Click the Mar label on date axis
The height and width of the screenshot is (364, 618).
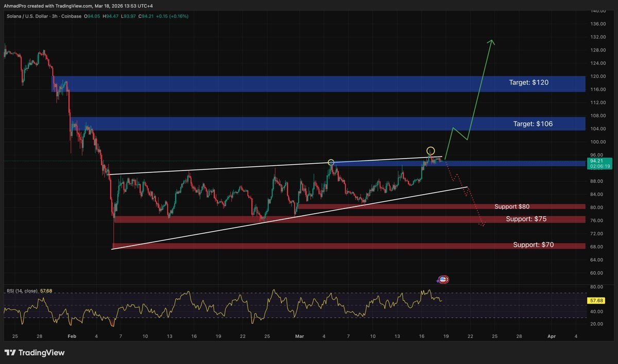[x=300, y=336]
